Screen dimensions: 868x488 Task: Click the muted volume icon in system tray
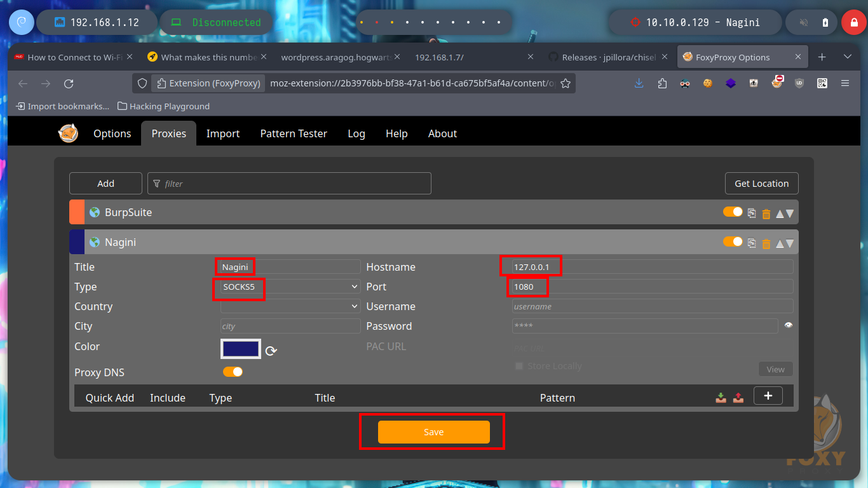(x=804, y=22)
